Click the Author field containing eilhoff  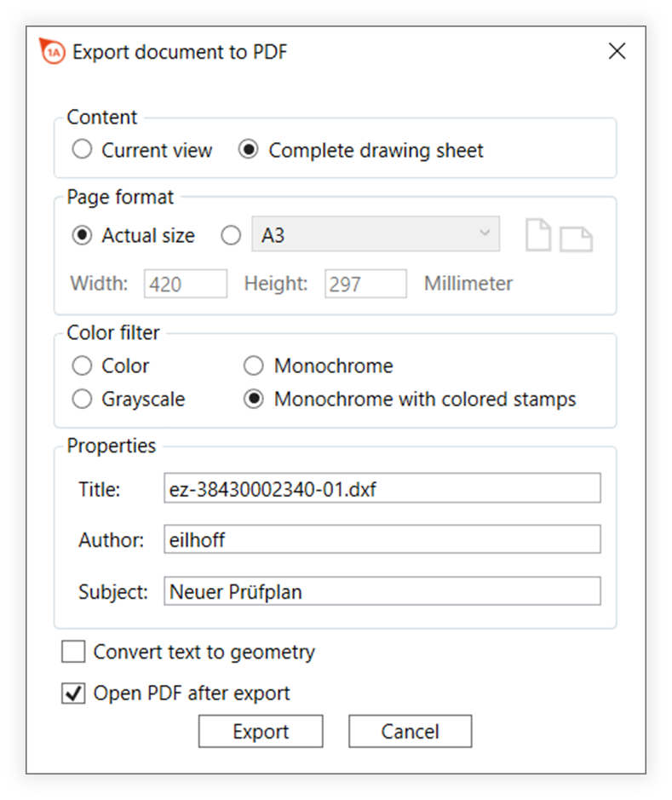click(x=382, y=539)
